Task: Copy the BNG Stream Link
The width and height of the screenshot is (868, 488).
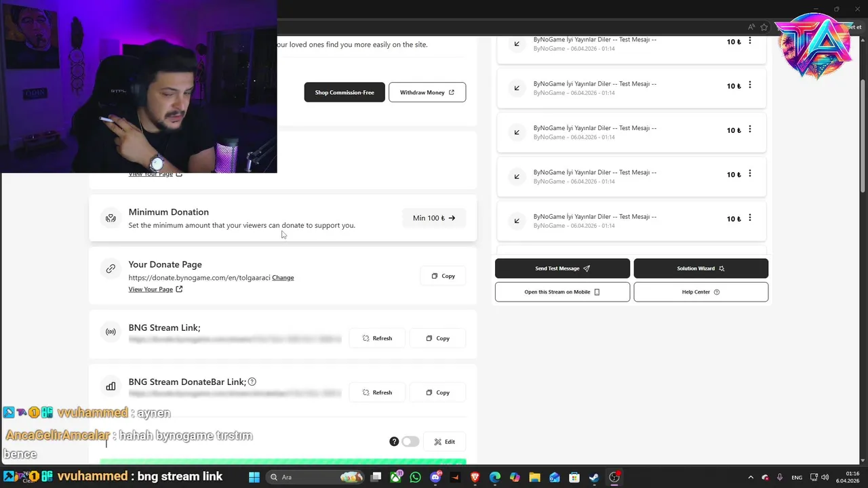Action: tap(437, 338)
